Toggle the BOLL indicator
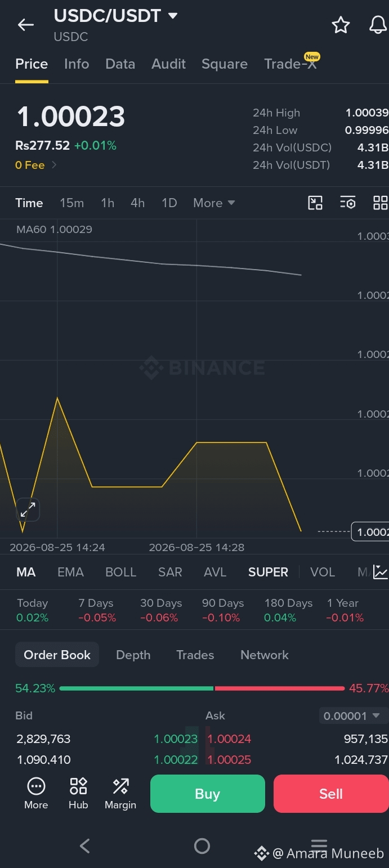Viewport: 389px width, 868px height. tap(121, 572)
